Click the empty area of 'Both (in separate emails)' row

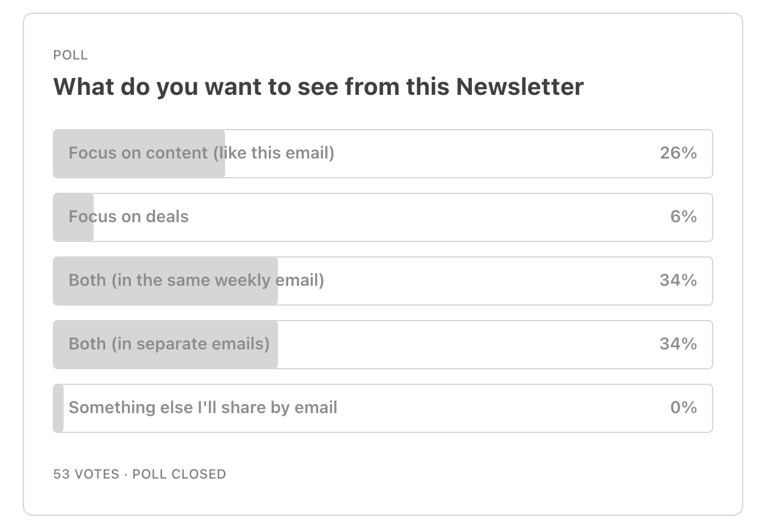(468, 345)
